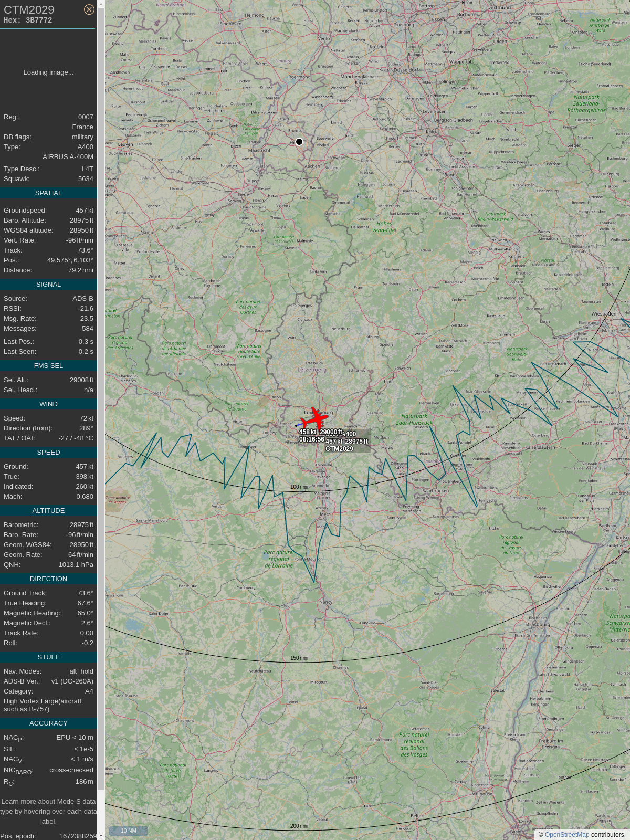The image size is (630, 840).
Task: Click the 100 nmi range ring label
Action: (299, 487)
